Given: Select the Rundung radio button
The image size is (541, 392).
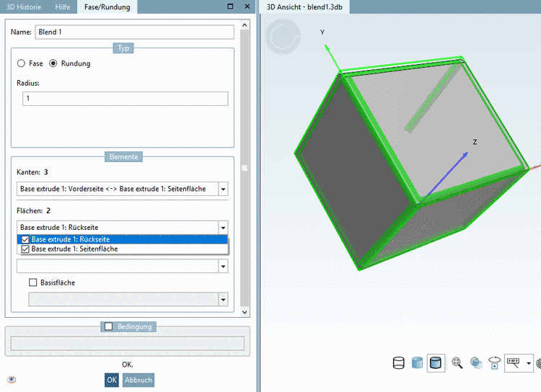Looking at the screenshot, I should [53, 63].
